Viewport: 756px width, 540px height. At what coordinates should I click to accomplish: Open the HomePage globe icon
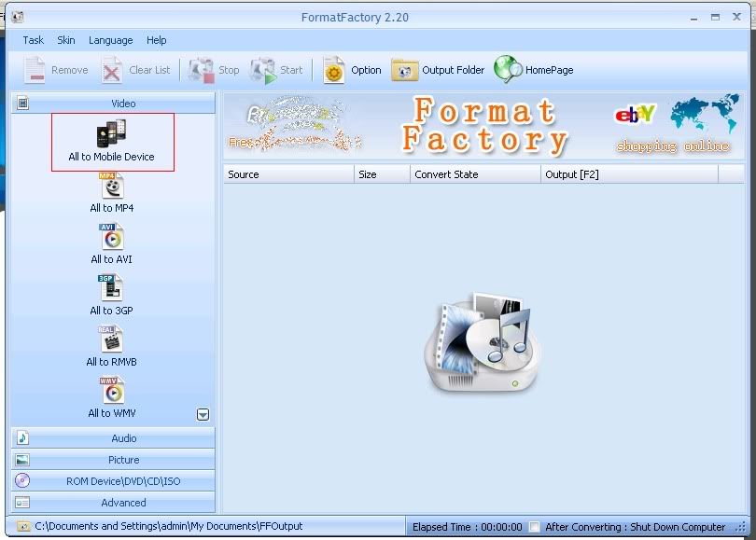(508, 69)
